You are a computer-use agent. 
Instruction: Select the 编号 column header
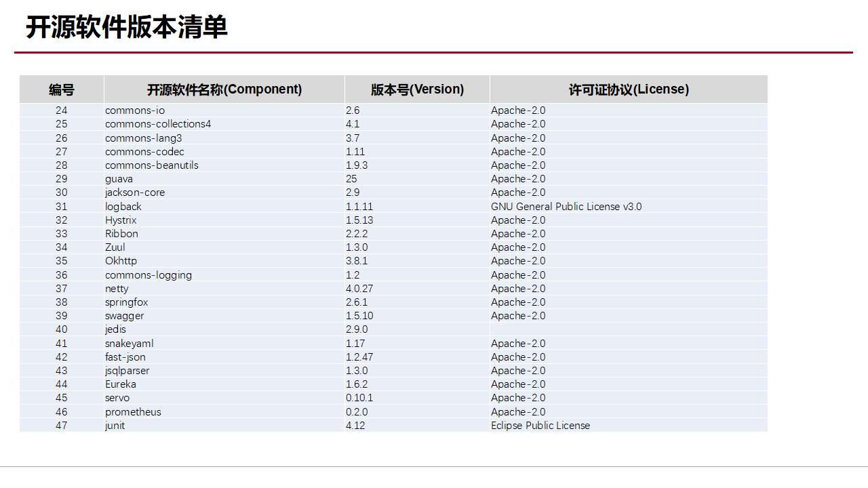tap(62, 89)
